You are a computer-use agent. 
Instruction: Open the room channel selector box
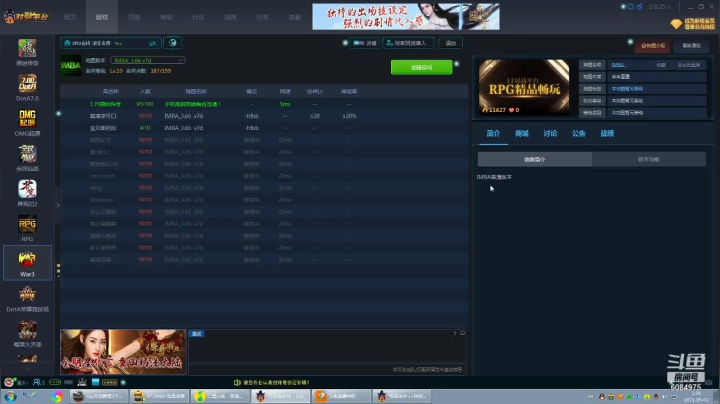coord(110,43)
